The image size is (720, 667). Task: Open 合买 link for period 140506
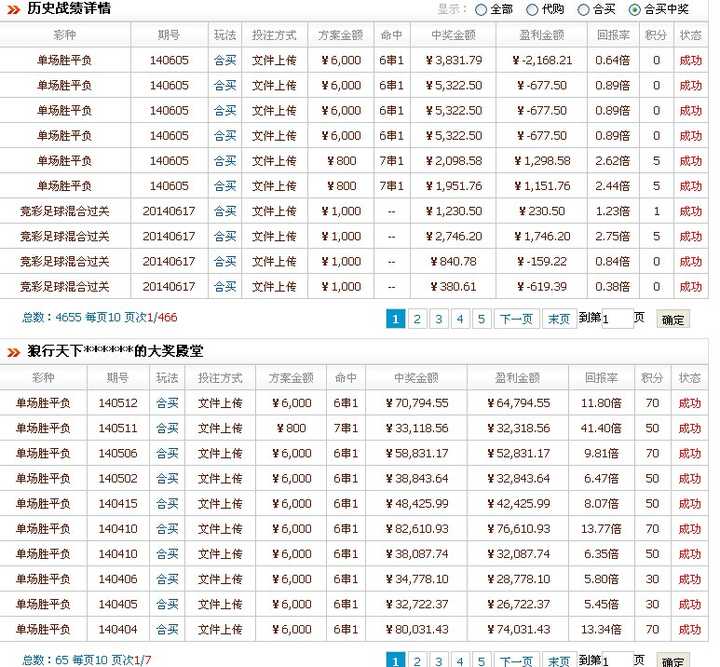[x=167, y=454]
